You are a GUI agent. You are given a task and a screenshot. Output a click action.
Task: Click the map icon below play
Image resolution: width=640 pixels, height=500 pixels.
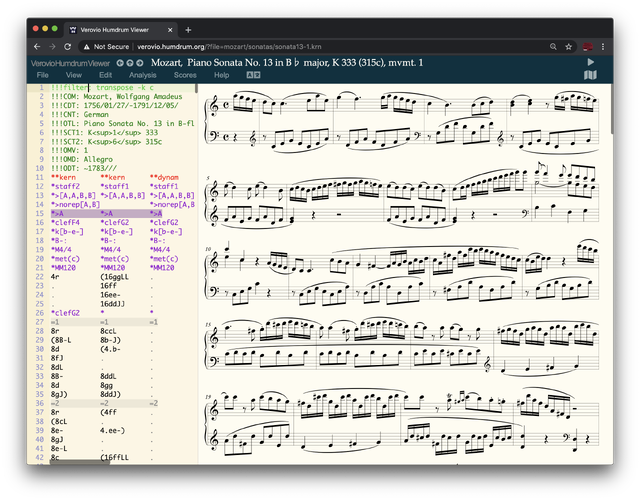590,75
